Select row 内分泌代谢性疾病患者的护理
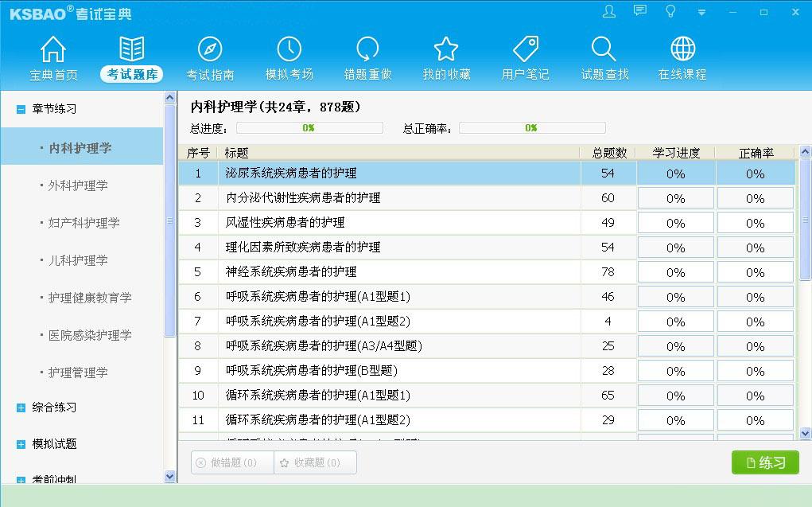812x507 pixels. [x=487, y=198]
